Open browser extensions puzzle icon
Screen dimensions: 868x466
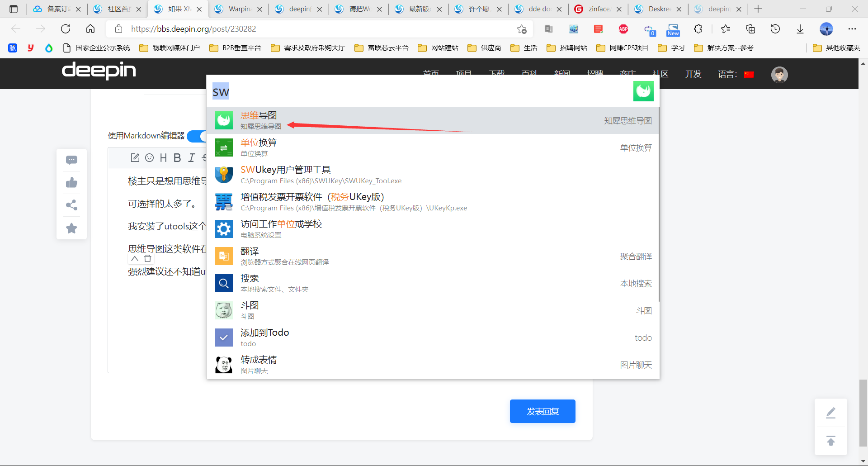(698, 29)
